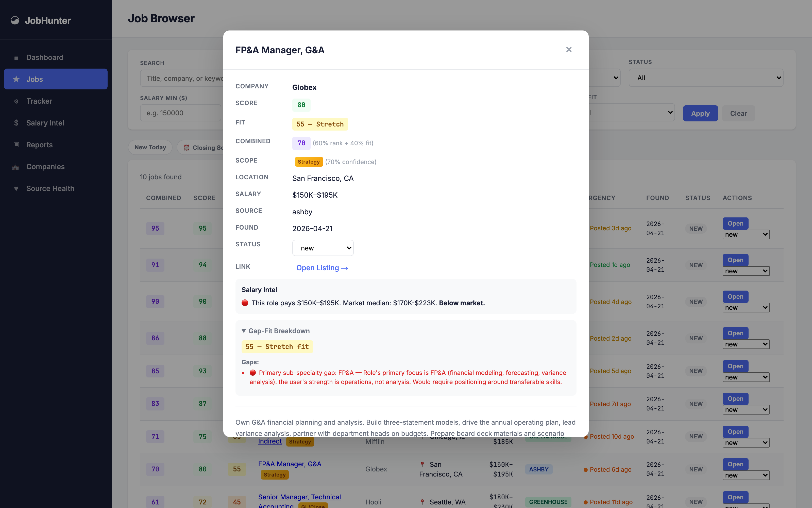Change status for the Posted 5d ago row
812x508 pixels.
[x=746, y=377]
